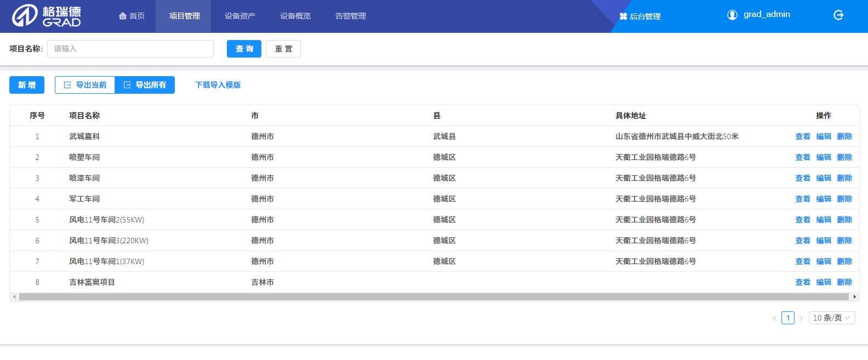Image resolution: width=868 pixels, height=360 pixels.
Task: Click the logout icon in header
Action: pos(838,15)
